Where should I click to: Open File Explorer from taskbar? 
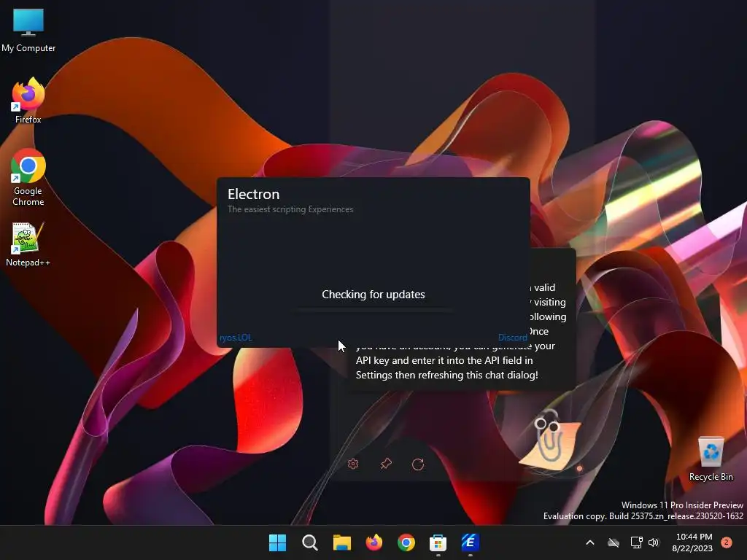click(341, 542)
